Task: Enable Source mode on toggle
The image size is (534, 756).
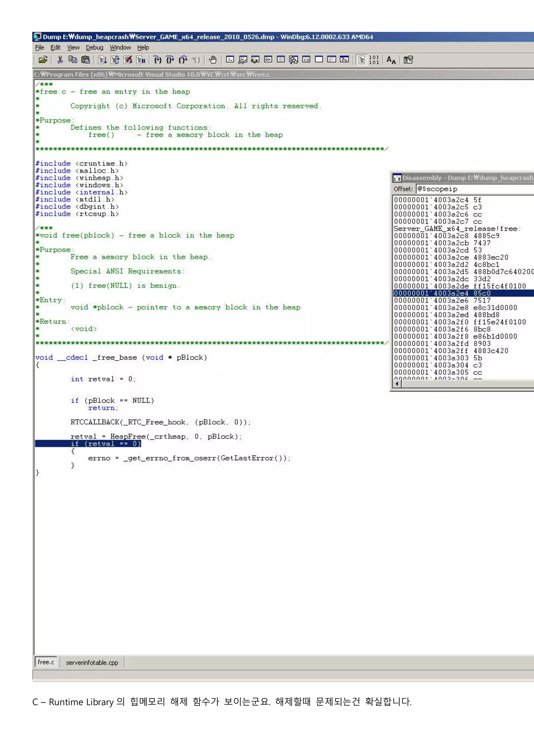Action: coord(362,59)
